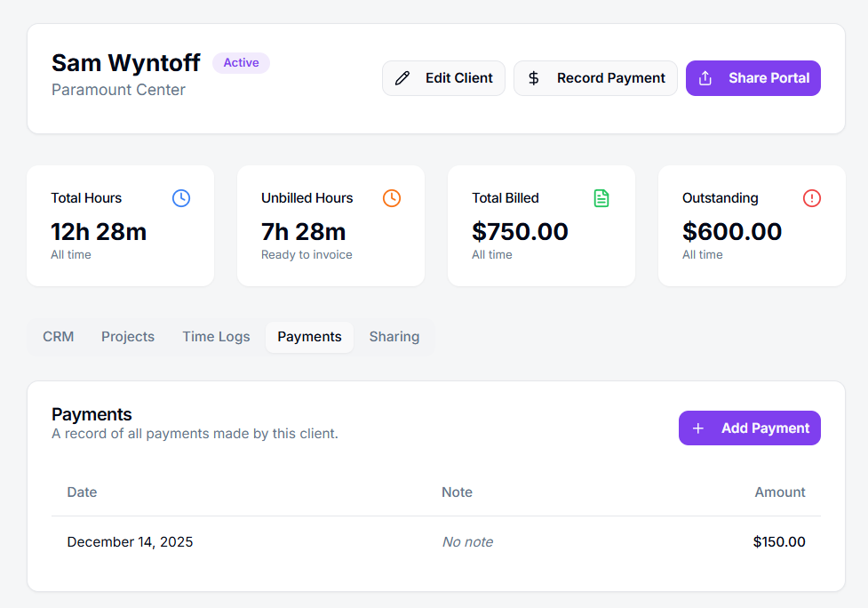Click the 7h 28m unbilled hours value

[303, 231]
